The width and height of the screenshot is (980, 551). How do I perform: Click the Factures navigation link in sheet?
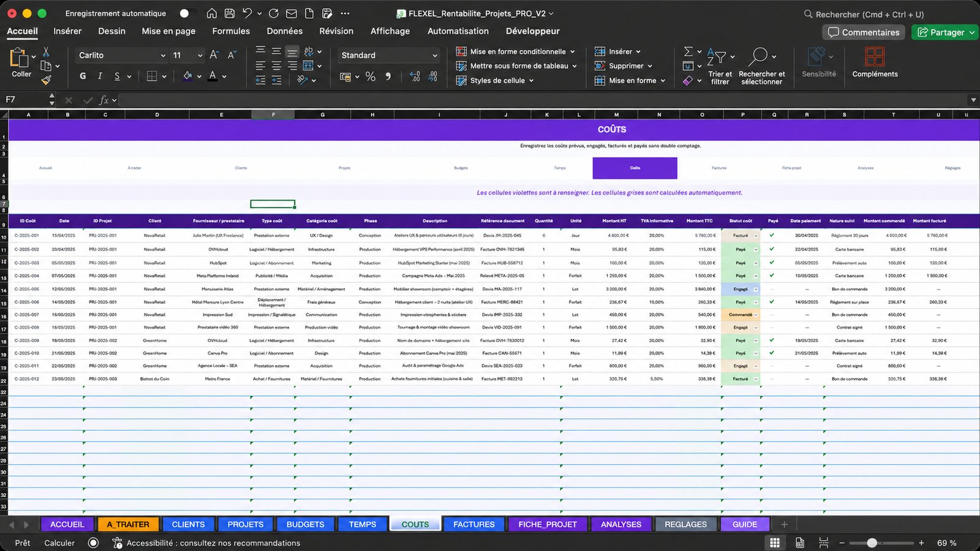(x=719, y=168)
